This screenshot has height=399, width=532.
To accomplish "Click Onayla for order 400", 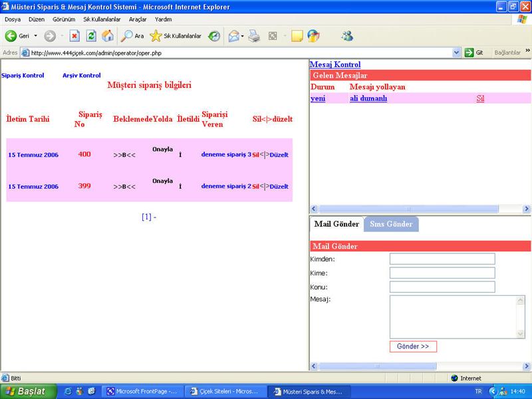I will point(162,149).
